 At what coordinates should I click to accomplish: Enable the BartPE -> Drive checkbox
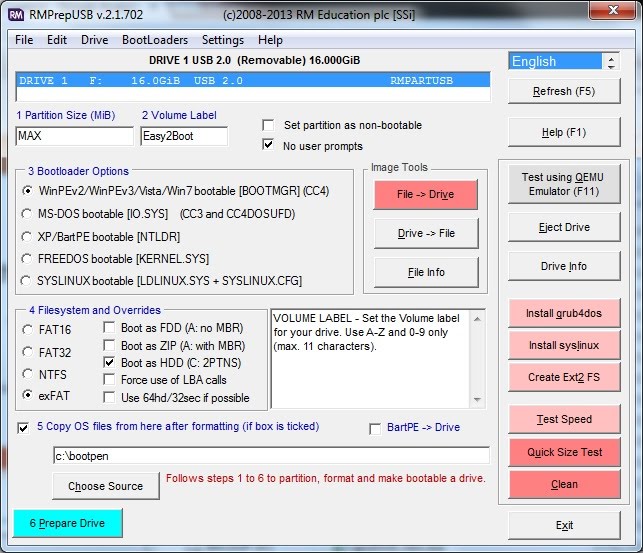376,428
